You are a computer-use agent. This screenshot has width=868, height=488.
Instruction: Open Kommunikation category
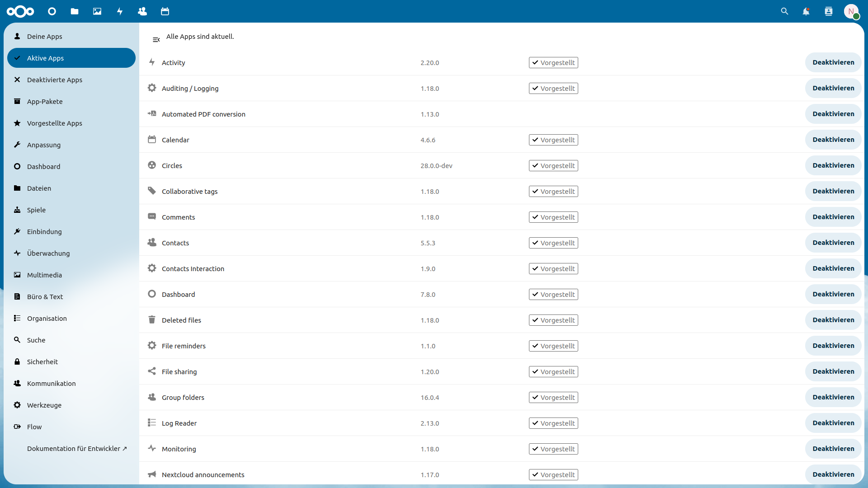[x=71, y=383]
